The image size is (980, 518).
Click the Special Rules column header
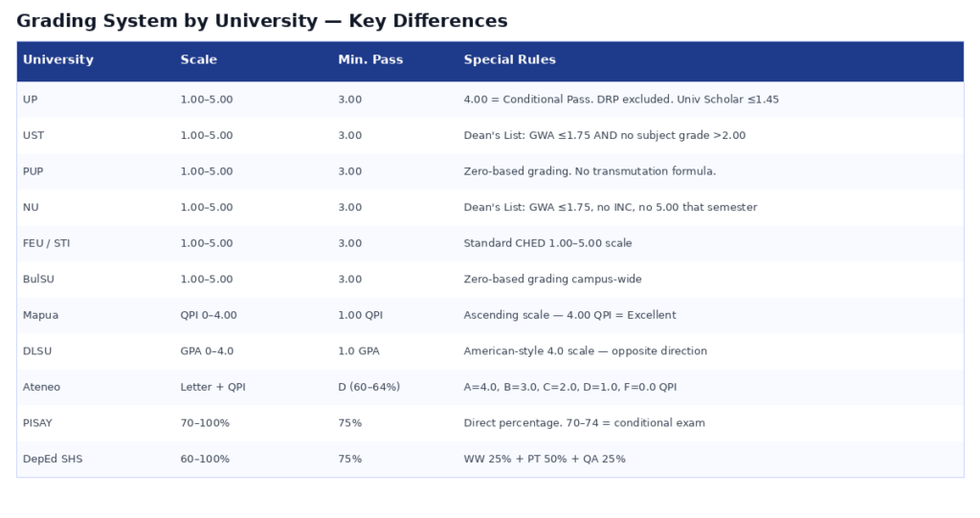pos(509,59)
